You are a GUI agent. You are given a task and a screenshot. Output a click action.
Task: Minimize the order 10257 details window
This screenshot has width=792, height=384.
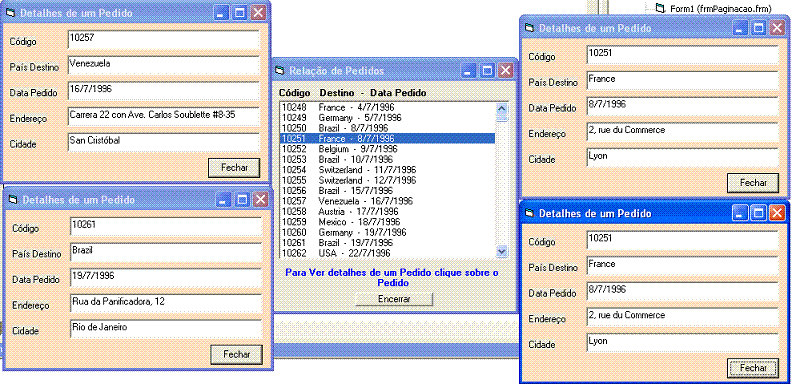(x=221, y=13)
